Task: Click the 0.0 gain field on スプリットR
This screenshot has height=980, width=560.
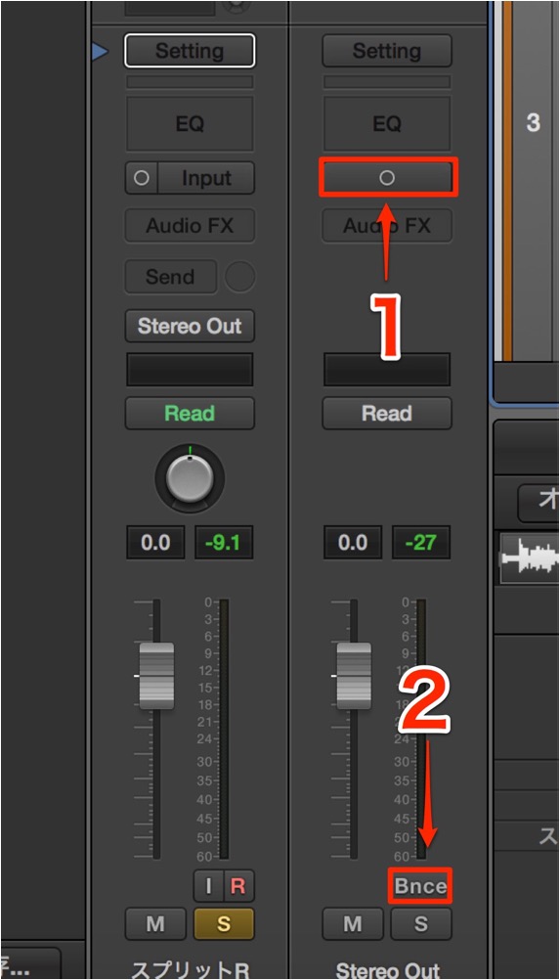Action: tap(155, 542)
